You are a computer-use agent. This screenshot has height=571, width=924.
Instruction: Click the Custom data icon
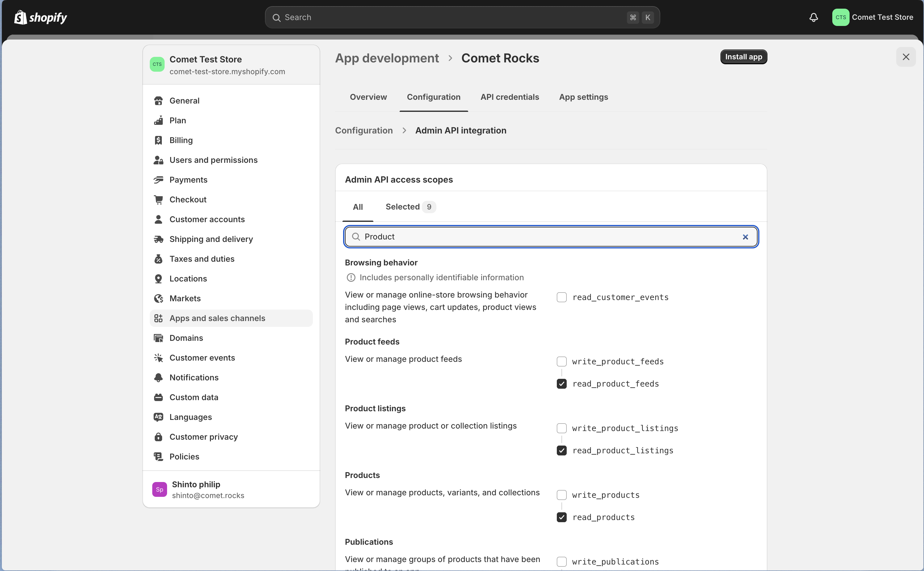point(158,397)
